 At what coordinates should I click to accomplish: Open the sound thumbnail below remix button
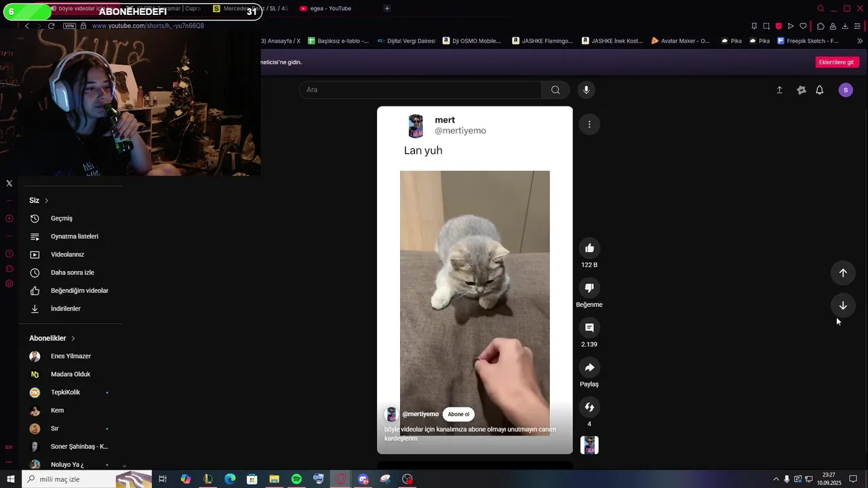589,445
